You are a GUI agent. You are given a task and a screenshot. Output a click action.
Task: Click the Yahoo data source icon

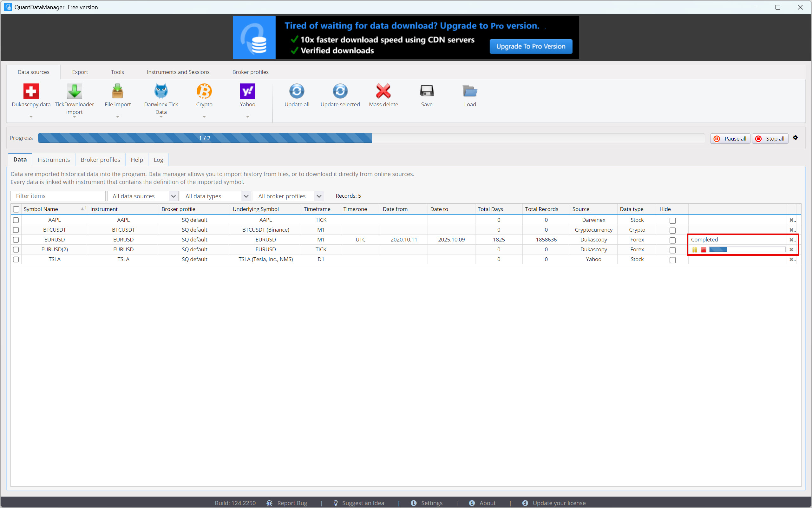click(247, 91)
